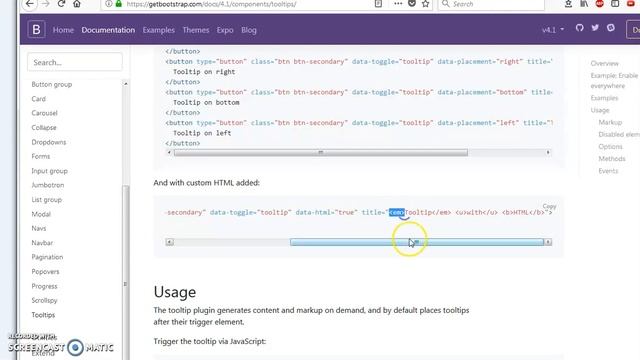
Task: Open Card docs in sidebar
Action: pyautogui.click(x=38, y=99)
